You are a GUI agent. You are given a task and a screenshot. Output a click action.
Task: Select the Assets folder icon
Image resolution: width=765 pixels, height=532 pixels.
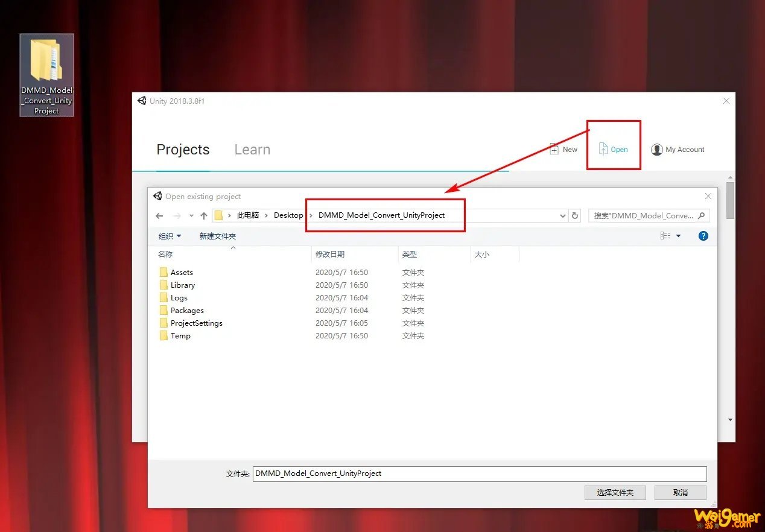[163, 273]
